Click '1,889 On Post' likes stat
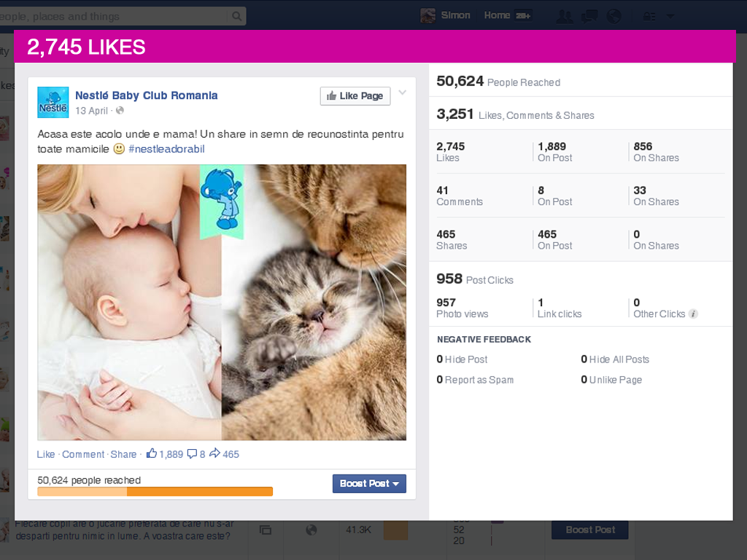 tap(555, 152)
